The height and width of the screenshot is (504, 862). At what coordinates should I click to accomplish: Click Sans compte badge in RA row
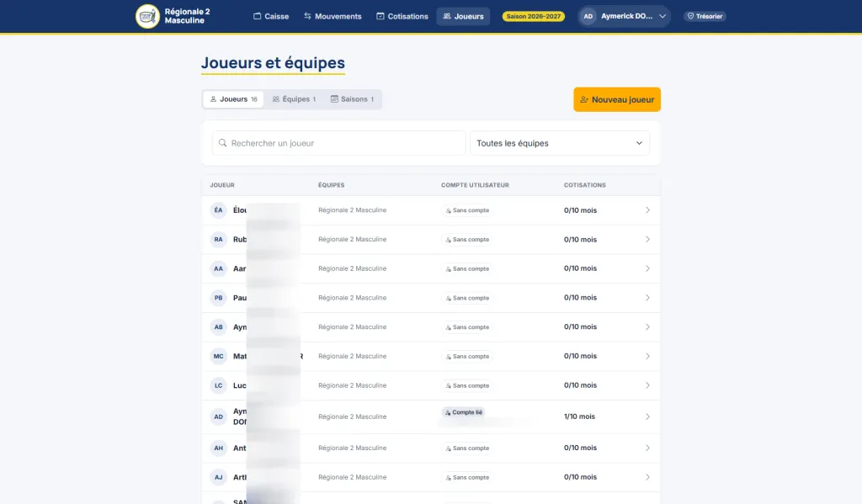point(466,240)
